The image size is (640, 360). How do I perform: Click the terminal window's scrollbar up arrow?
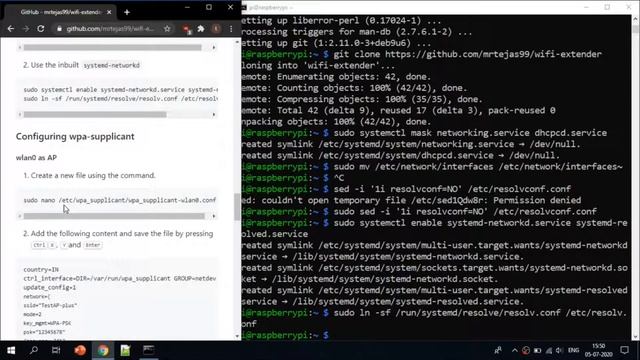click(x=635, y=18)
